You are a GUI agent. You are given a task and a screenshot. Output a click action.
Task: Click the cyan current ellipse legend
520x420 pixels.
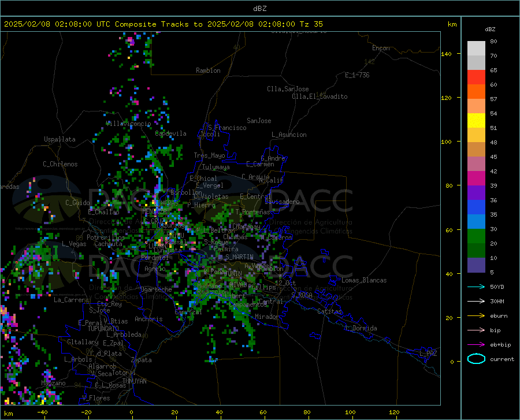(476, 359)
